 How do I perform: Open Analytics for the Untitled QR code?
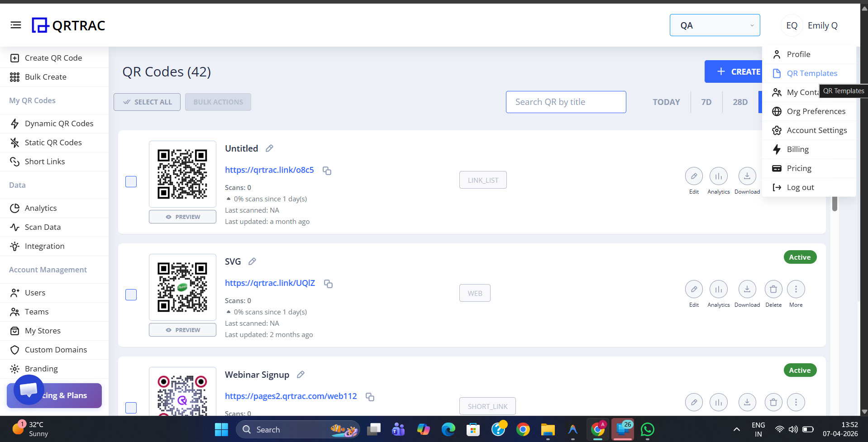coord(718,176)
